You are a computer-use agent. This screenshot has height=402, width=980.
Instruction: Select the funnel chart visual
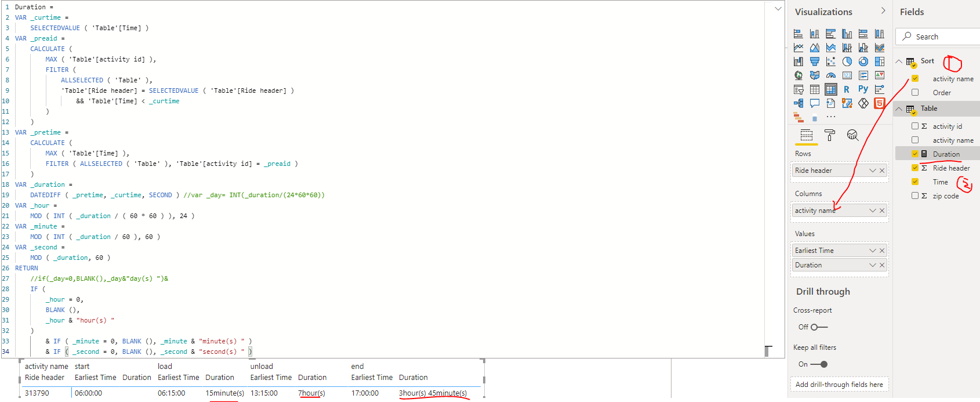(x=815, y=61)
